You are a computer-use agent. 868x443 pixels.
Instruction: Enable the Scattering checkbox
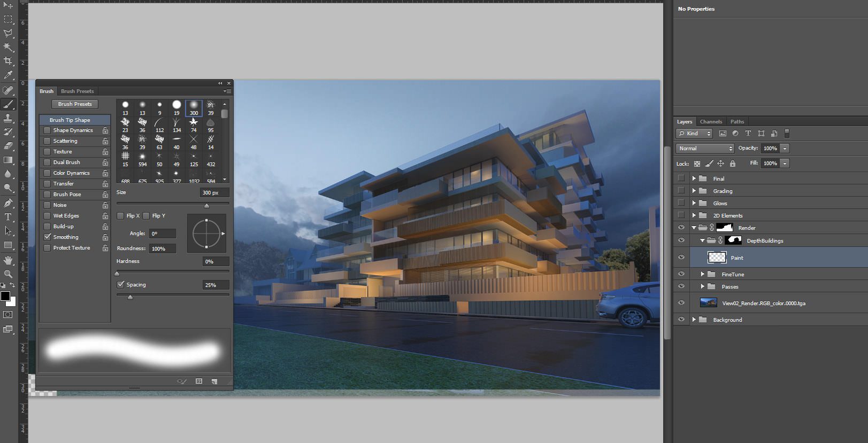click(48, 141)
